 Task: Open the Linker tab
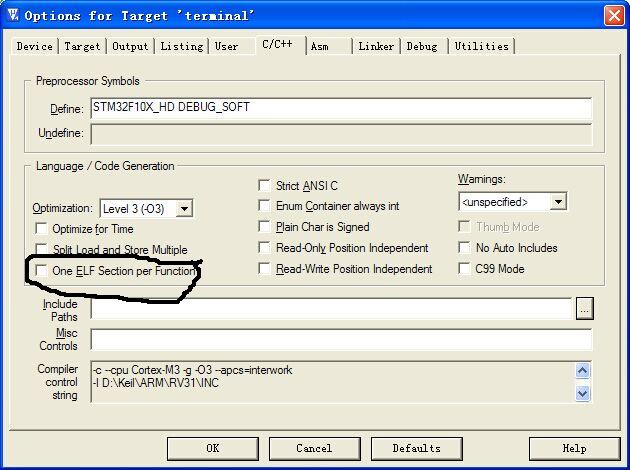pyautogui.click(x=376, y=47)
